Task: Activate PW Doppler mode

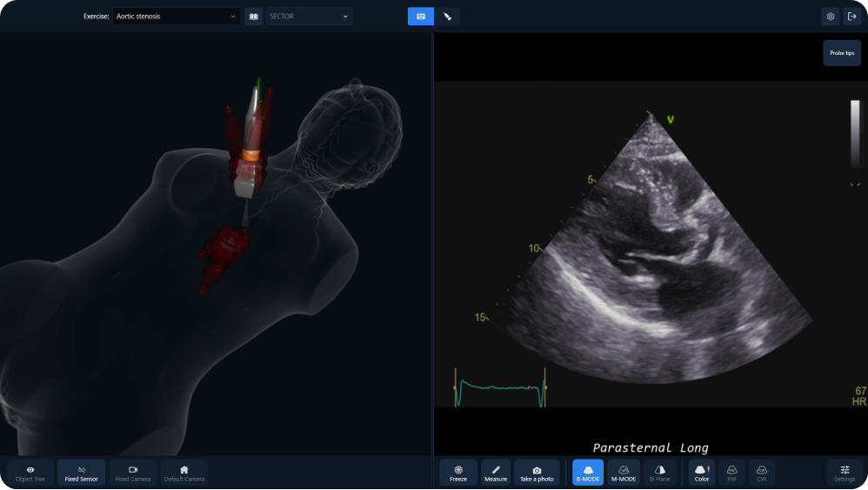Action: pos(731,473)
